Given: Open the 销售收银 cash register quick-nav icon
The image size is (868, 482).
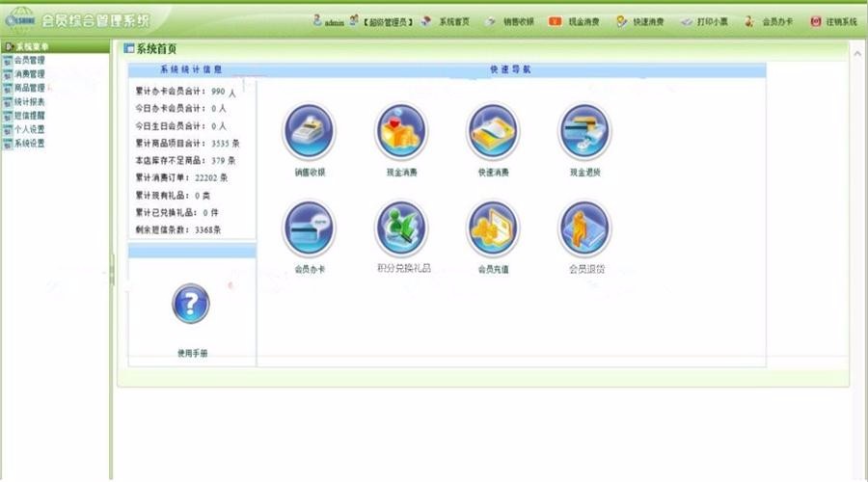Looking at the screenshot, I should (309, 132).
